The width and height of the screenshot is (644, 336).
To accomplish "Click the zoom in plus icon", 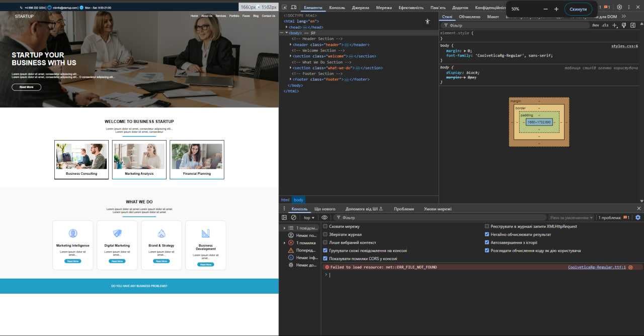I will click(x=556, y=9).
